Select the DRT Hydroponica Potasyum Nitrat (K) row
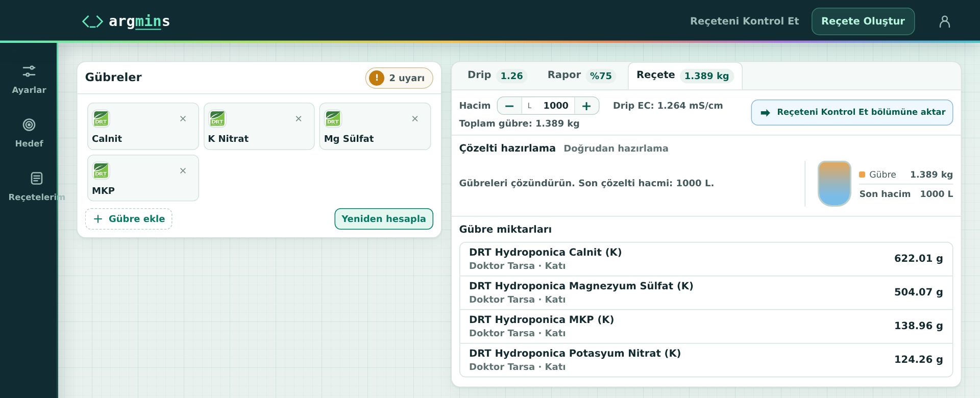The width and height of the screenshot is (980, 398). click(706, 360)
